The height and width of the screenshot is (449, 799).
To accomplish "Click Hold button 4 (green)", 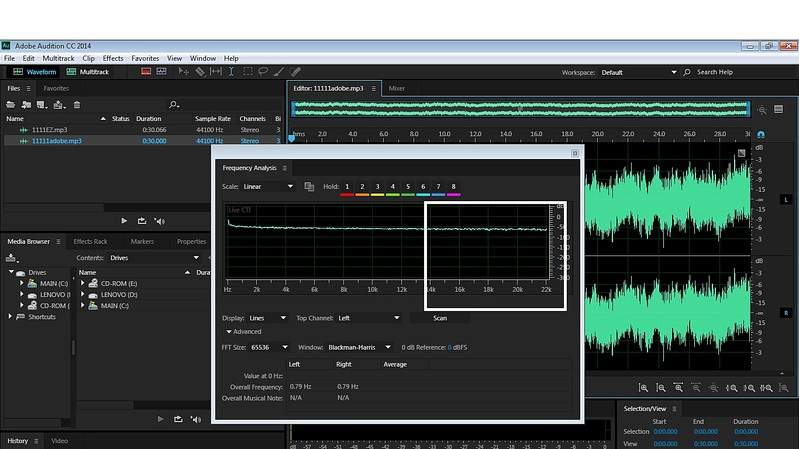I will (392, 187).
